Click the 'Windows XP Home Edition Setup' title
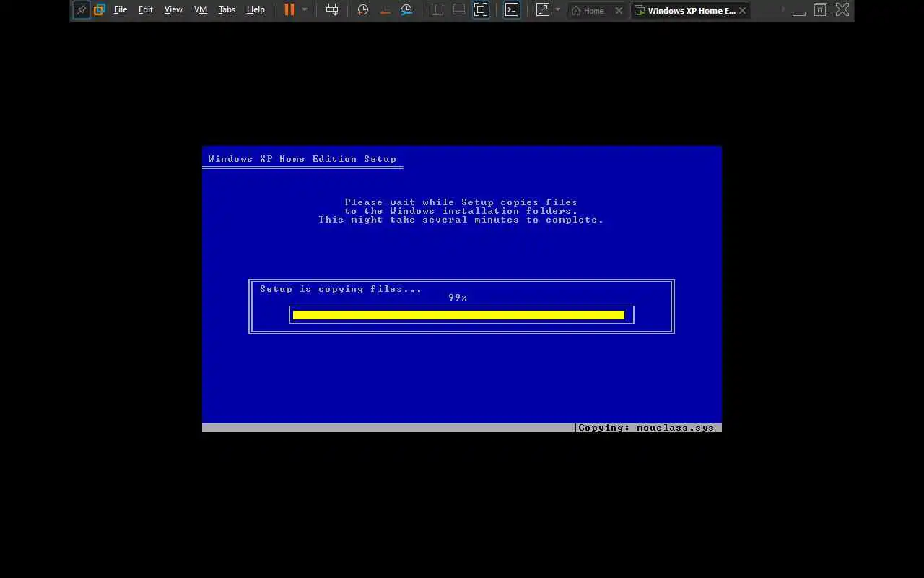The height and width of the screenshot is (578, 924). (x=302, y=159)
